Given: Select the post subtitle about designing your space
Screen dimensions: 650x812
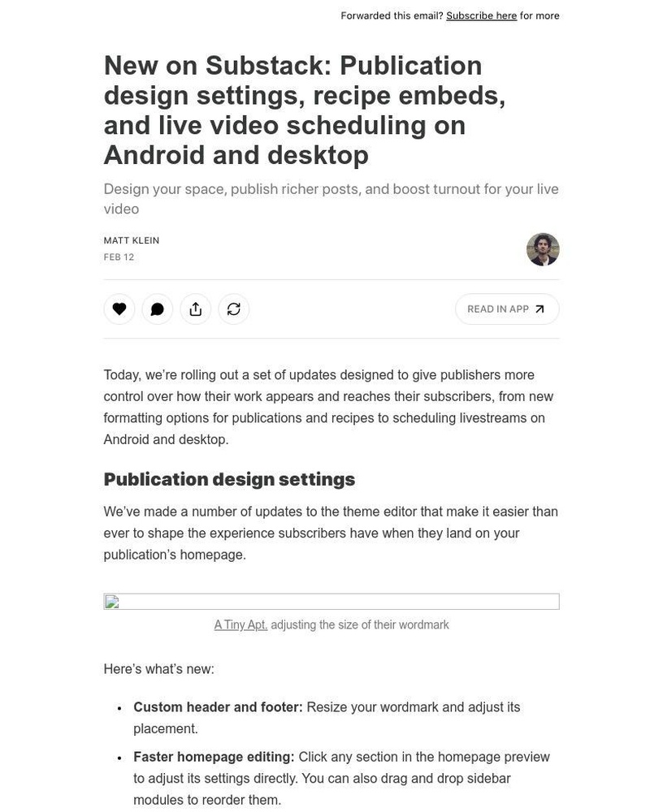Looking at the screenshot, I should tap(331, 197).
